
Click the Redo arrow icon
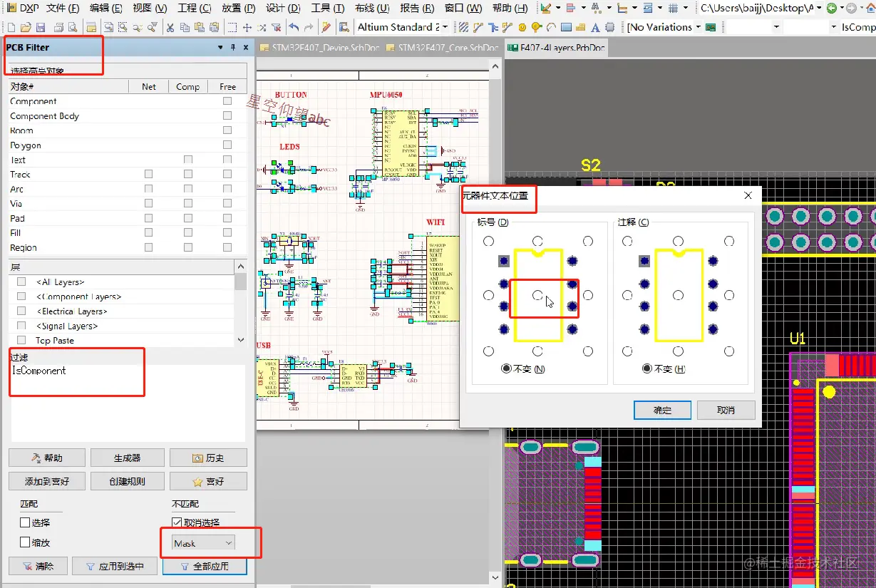point(309,27)
